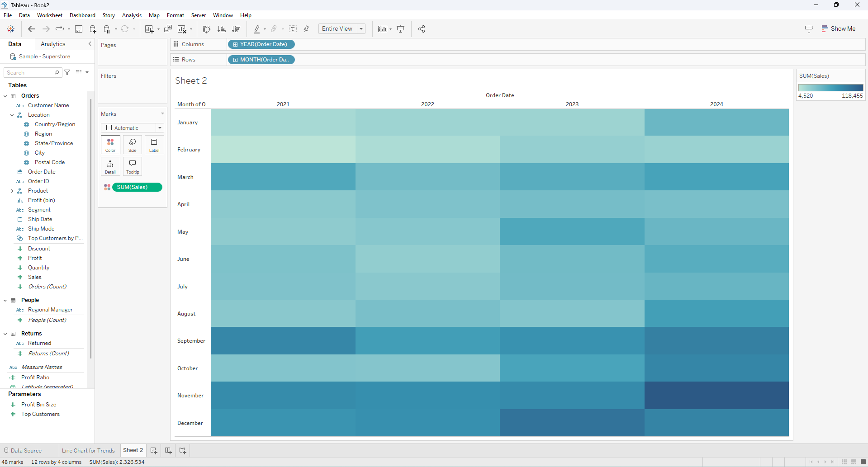Click YEAR(Order Date) pill on Columns
868x467 pixels.
pos(261,44)
